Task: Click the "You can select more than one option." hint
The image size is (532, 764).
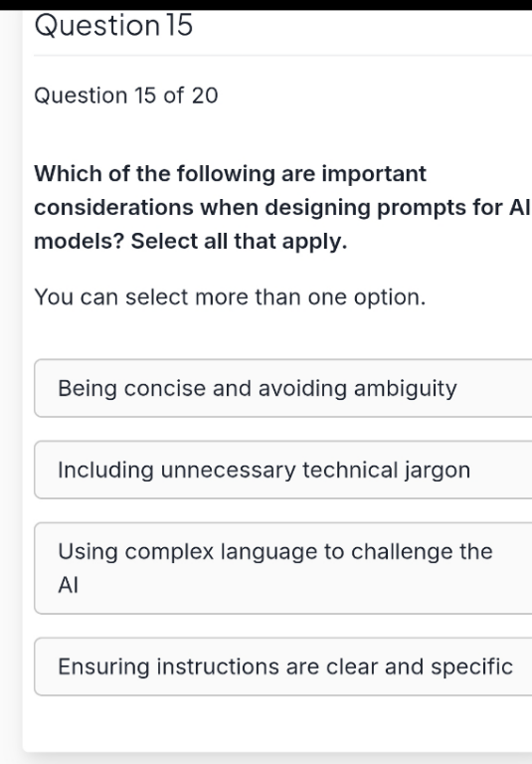Action: click(x=230, y=296)
